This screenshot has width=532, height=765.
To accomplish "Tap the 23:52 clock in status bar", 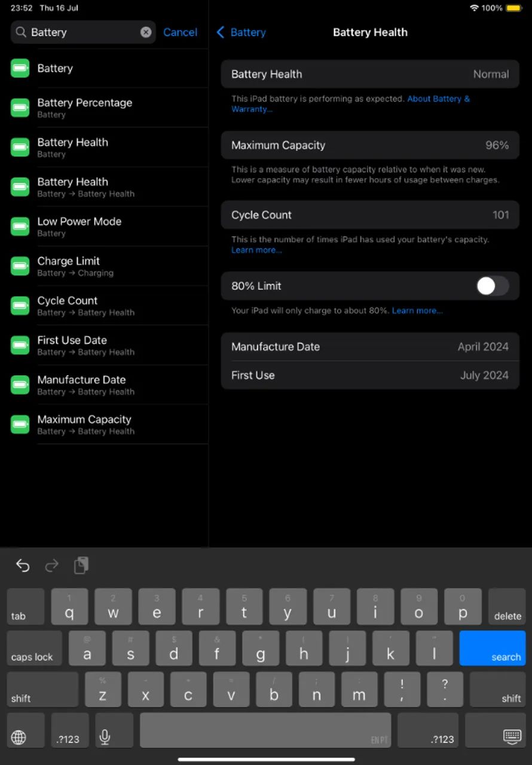I will [22, 8].
